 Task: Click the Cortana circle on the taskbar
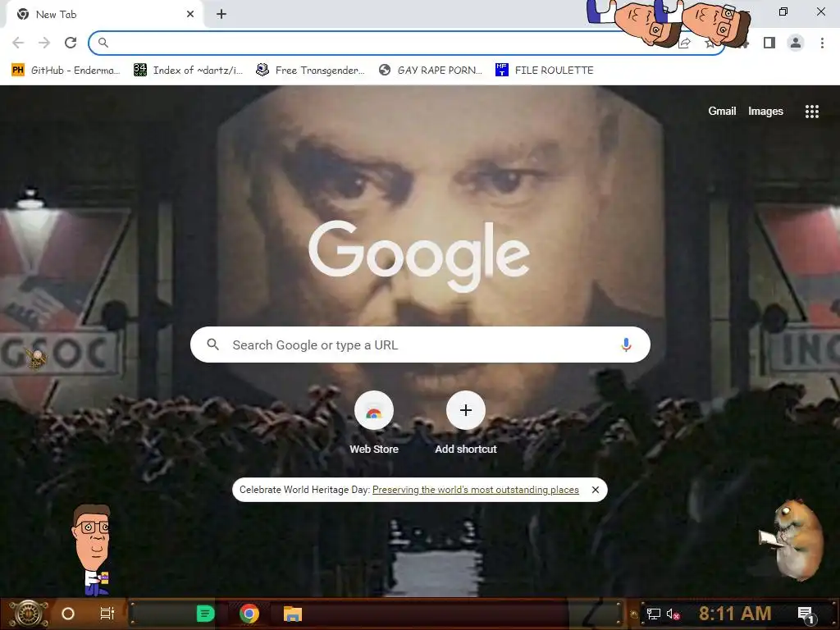pyautogui.click(x=68, y=614)
